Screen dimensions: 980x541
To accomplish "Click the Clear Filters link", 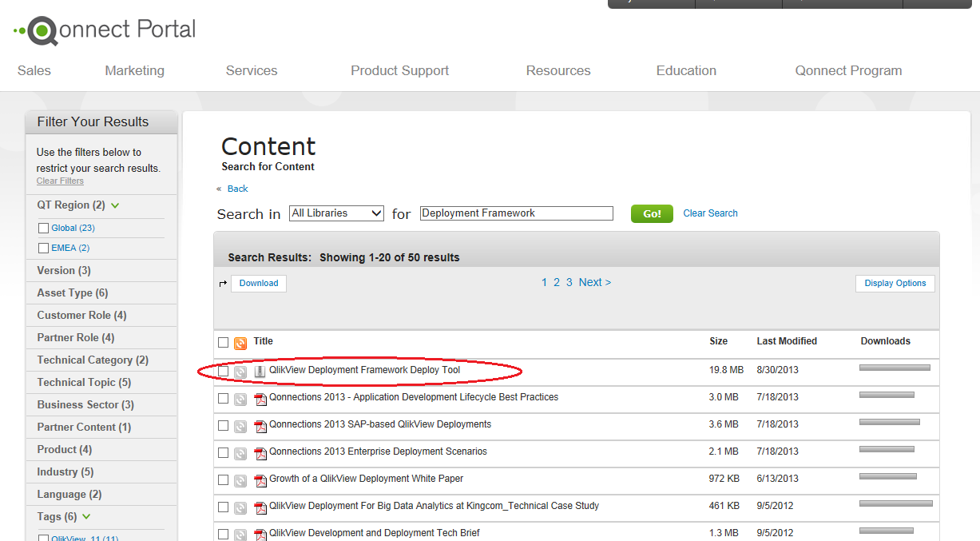I will pyautogui.click(x=60, y=181).
